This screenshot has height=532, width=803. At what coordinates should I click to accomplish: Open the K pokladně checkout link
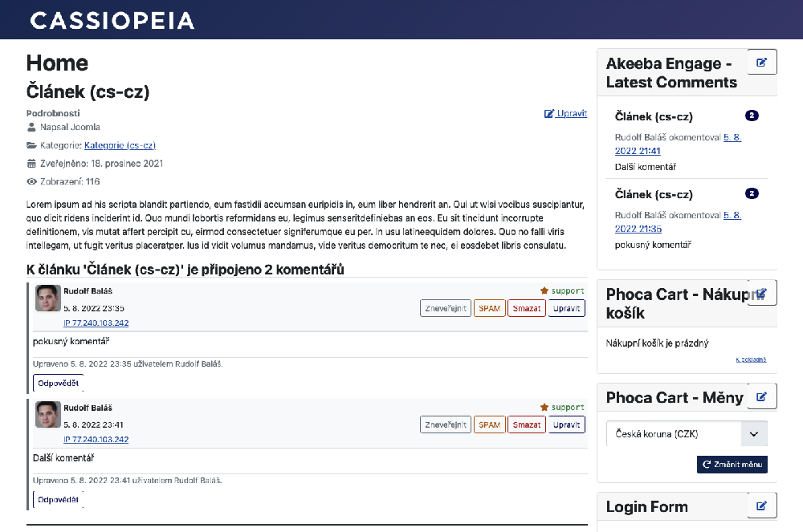(x=751, y=359)
